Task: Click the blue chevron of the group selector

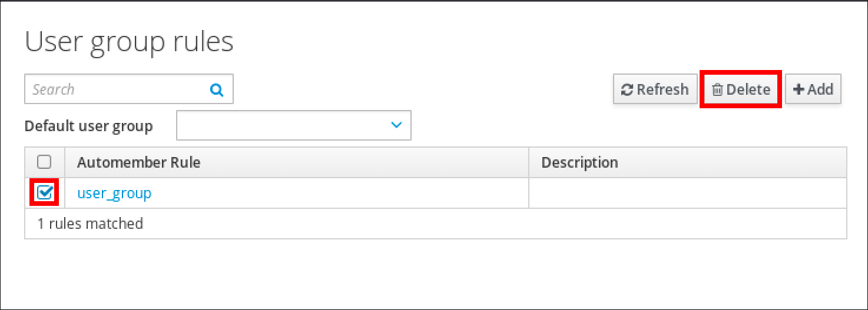Action: (x=396, y=125)
